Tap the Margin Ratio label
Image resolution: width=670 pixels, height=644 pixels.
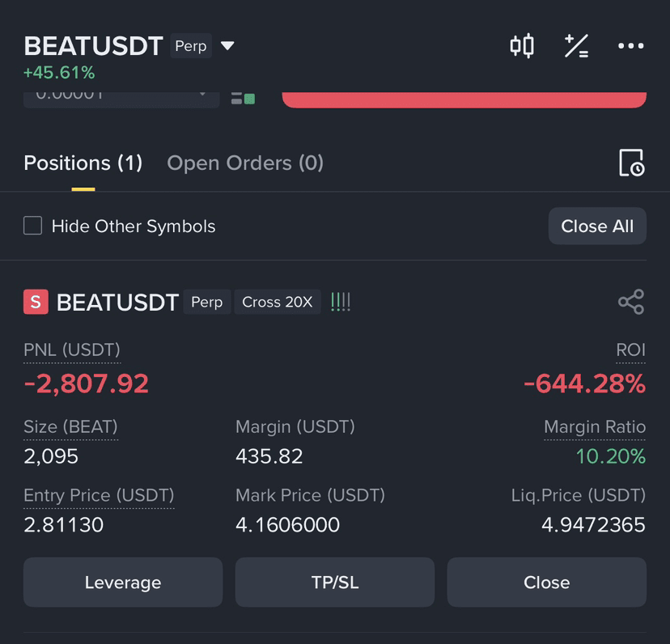[595, 426]
